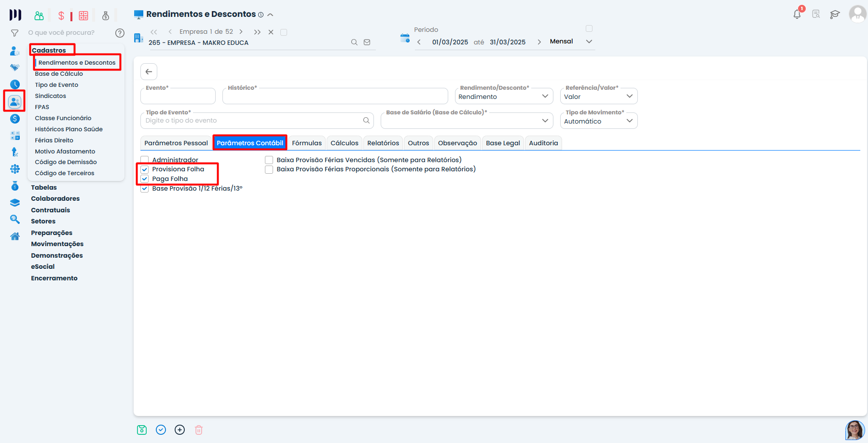Go to next period arrow

pyautogui.click(x=539, y=42)
